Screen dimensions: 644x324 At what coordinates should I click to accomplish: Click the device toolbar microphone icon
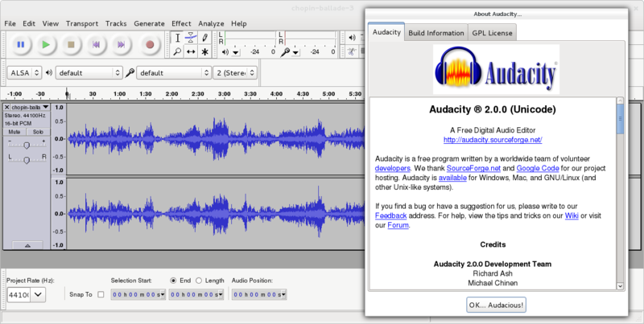[x=130, y=73]
